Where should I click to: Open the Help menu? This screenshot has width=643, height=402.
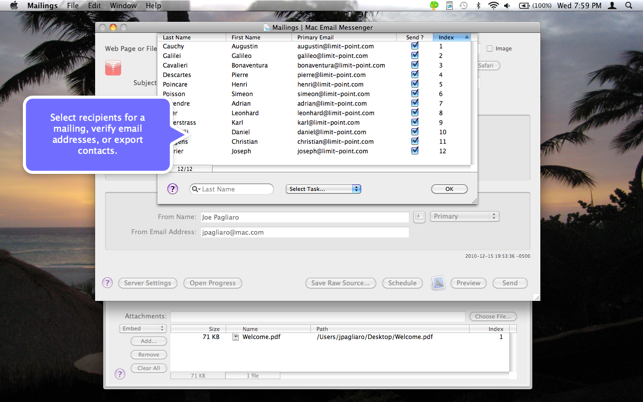153,5
